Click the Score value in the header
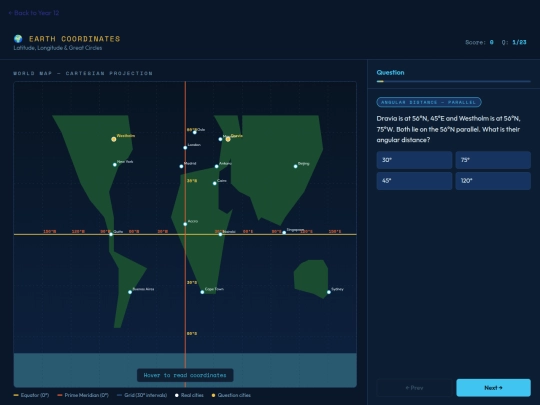Image resolution: width=540 pixels, height=405 pixels. pos(491,42)
